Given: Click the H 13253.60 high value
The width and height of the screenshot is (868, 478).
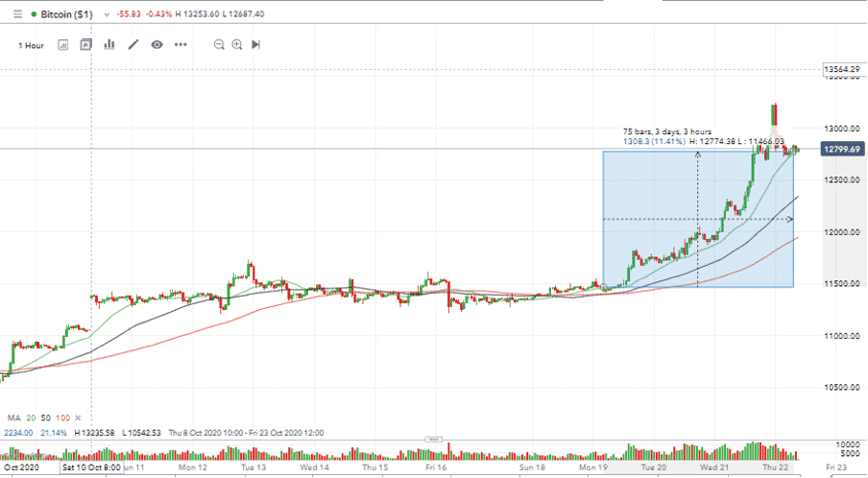Looking at the screenshot, I should [x=198, y=14].
